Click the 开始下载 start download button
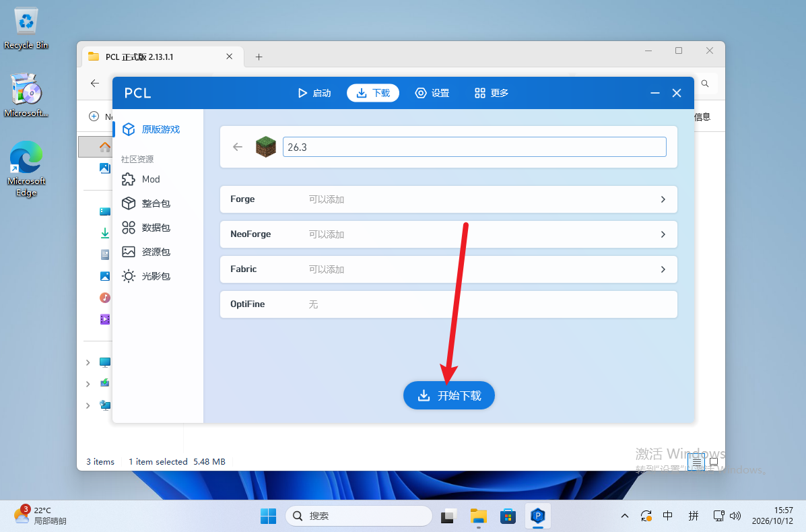This screenshot has width=806, height=532. [449, 395]
